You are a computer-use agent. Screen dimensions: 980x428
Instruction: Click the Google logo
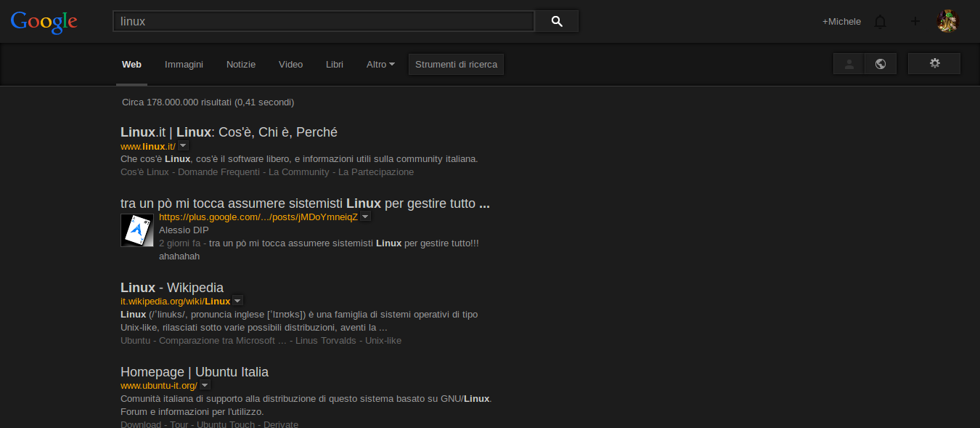(44, 22)
